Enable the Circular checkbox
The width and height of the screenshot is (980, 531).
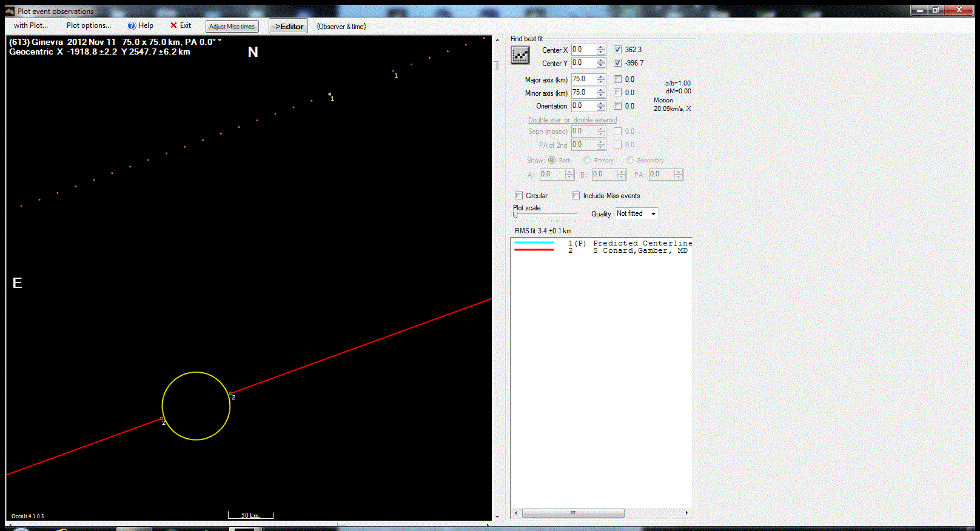pyautogui.click(x=519, y=196)
